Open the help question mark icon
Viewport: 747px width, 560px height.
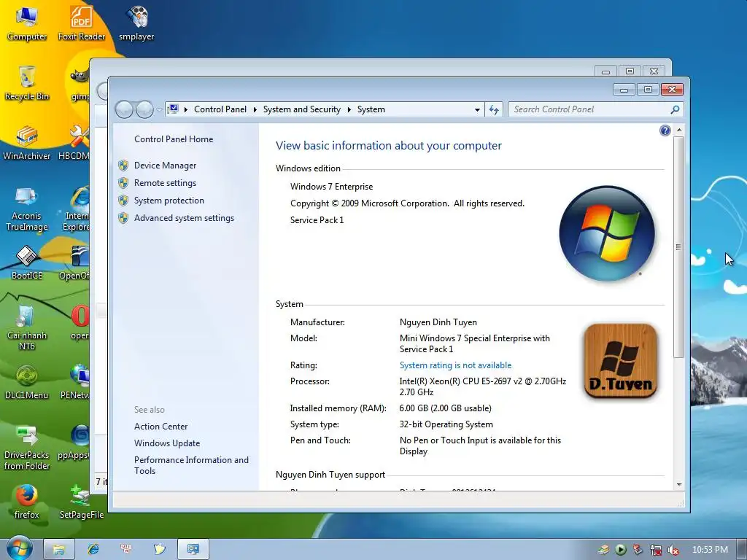[665, 131]
